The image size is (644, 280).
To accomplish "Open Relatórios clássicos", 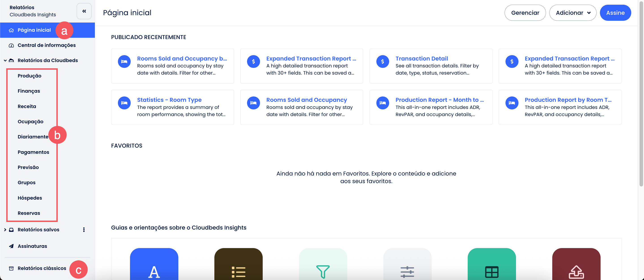I will (x=42, y=268).
